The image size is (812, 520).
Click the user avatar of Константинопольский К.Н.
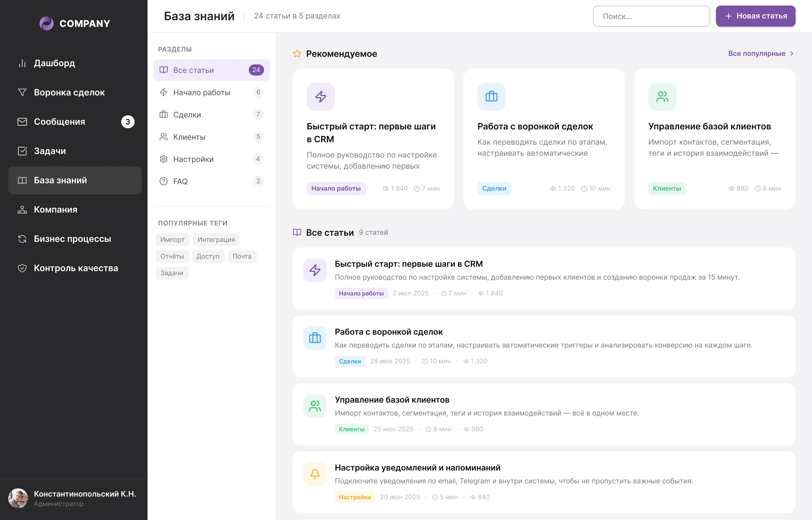(18, 498)
